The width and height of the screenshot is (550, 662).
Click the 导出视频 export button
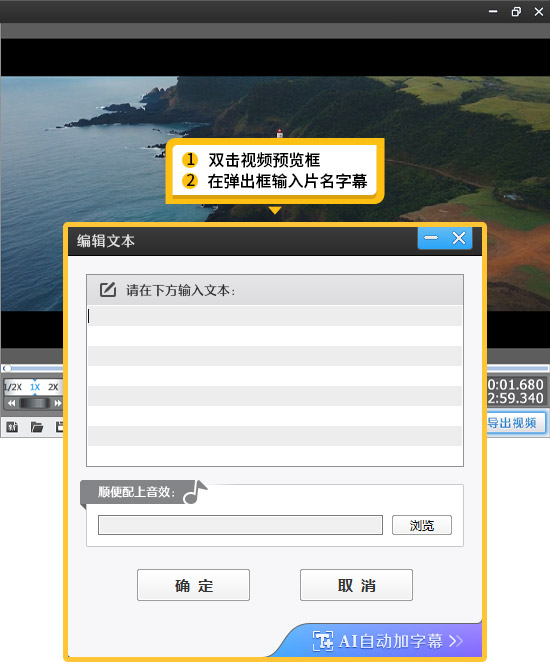tap(516, 423)
